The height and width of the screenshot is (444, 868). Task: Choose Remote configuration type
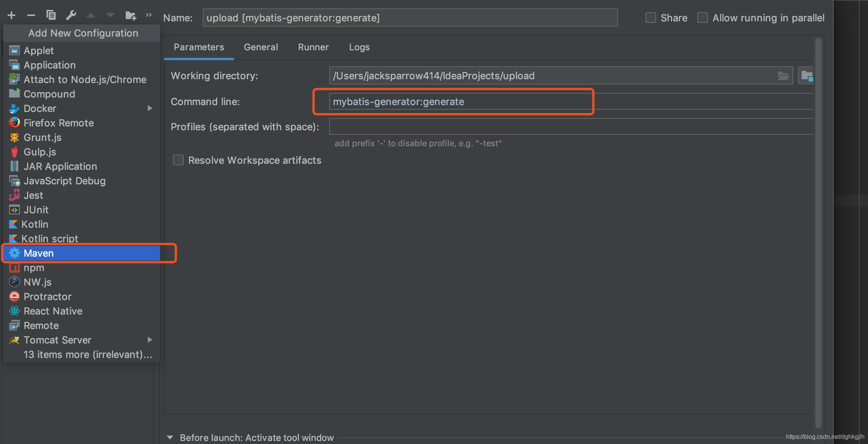pyautogui.click(x=81, y=326)
